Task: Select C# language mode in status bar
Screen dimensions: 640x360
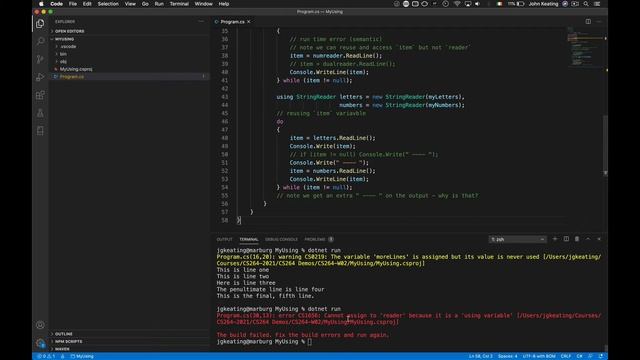Action: click(580, 356)
